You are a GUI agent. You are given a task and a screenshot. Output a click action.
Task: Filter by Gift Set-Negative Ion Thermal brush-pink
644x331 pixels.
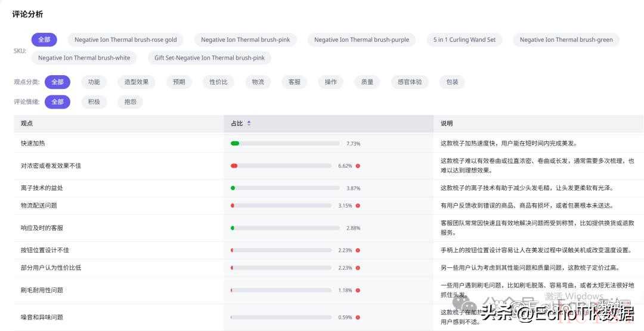[x=209, y=58]
